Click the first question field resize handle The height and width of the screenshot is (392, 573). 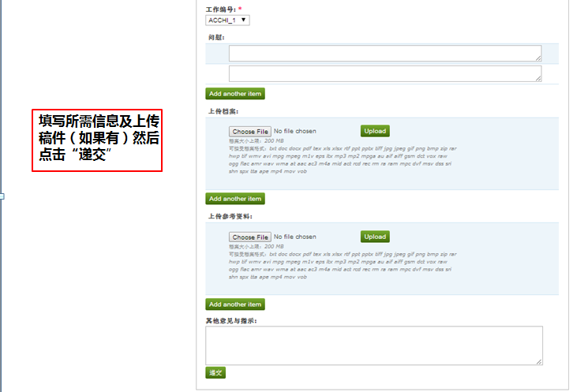[x=538, y=58]
